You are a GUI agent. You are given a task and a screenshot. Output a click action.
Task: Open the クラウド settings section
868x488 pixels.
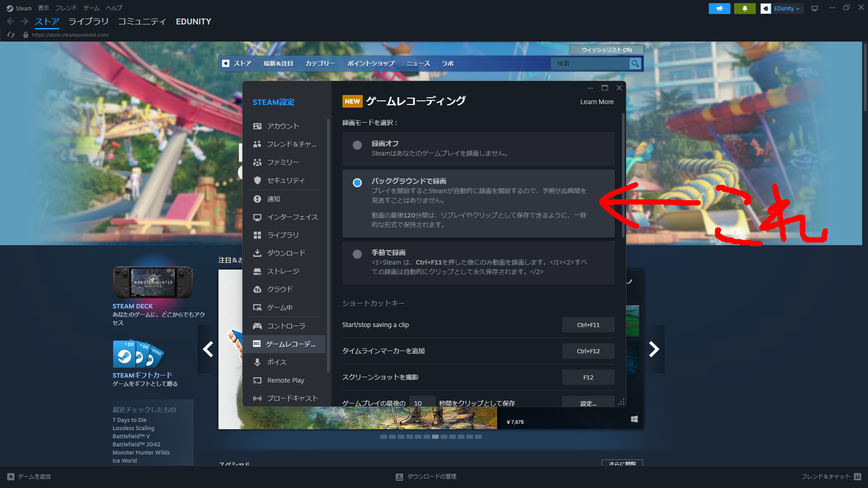[x=280, y=289]
